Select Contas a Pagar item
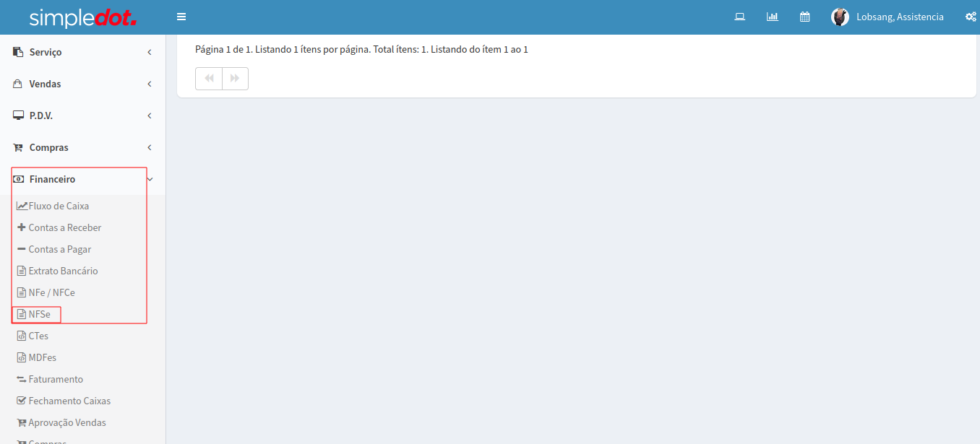 (59, 249)
